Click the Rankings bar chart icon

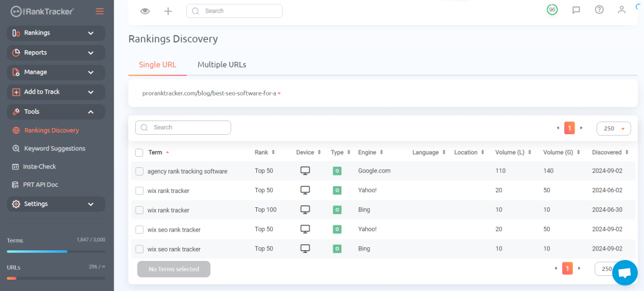[x=16, y=33]
